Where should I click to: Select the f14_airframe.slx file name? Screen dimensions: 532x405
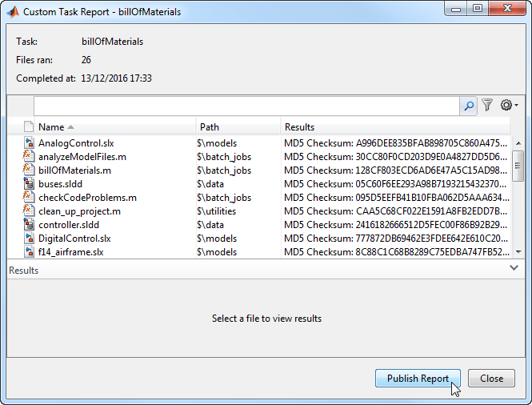tap(71, 252)
